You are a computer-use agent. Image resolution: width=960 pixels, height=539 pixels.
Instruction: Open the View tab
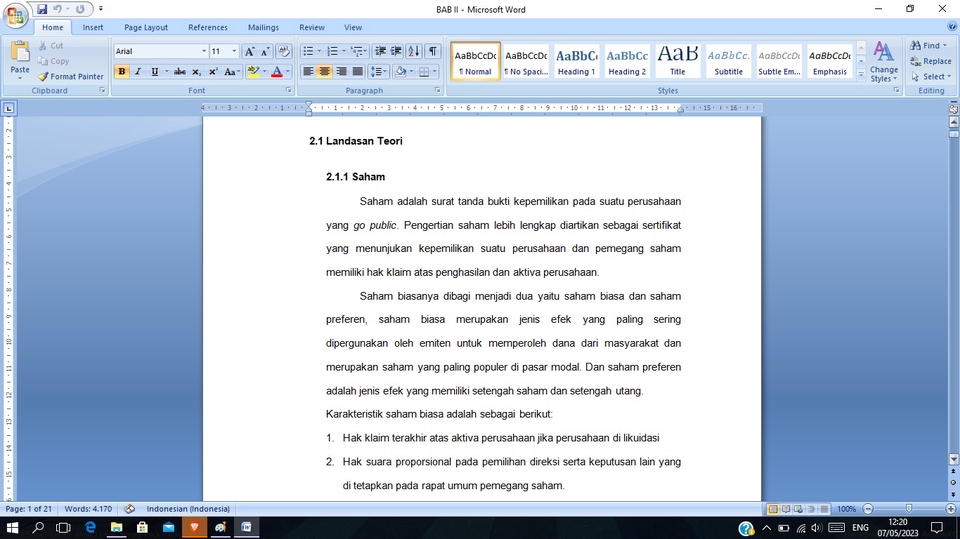click(x=353, y=28)
